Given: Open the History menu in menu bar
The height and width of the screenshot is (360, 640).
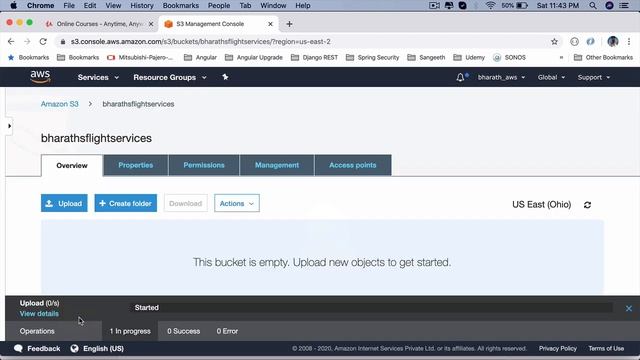Looking at the screenshot, I should [x=142, y=6].
